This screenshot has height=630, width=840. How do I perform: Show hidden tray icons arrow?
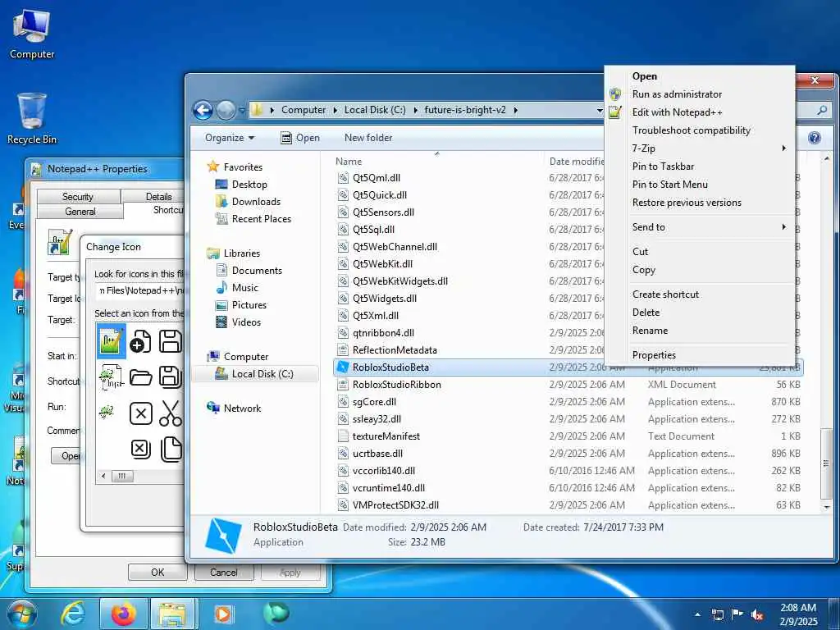(697, 614)
